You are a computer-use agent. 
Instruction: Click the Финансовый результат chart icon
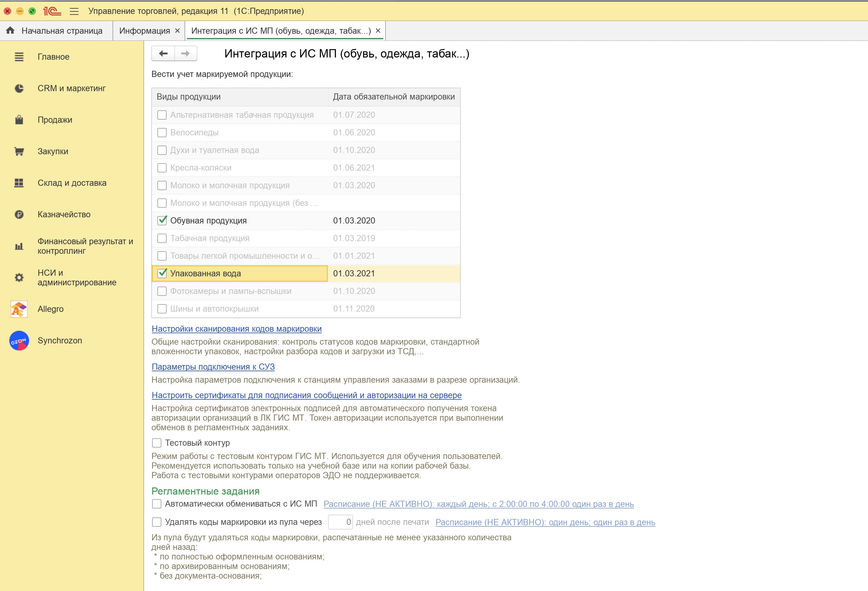[19, 246]
